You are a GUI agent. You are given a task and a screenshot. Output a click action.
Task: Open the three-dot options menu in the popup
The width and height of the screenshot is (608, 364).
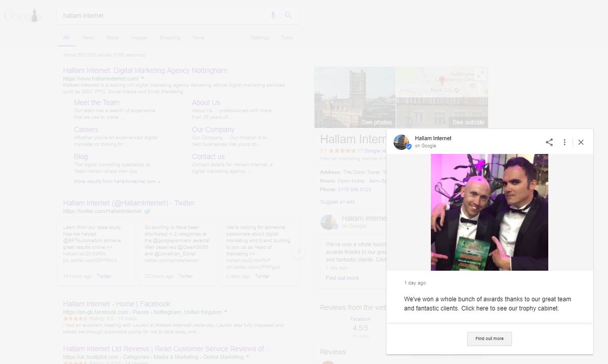click(x=565, y=142)
